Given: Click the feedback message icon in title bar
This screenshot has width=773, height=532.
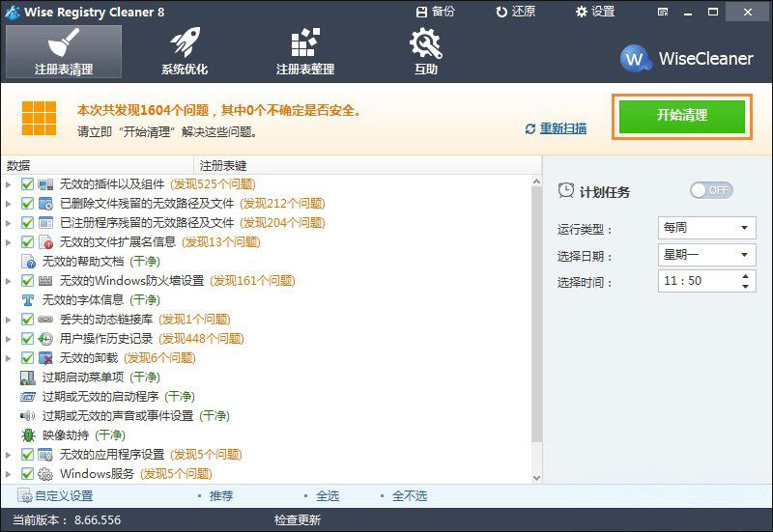Looking at the screenshot, I should [663, 12].
